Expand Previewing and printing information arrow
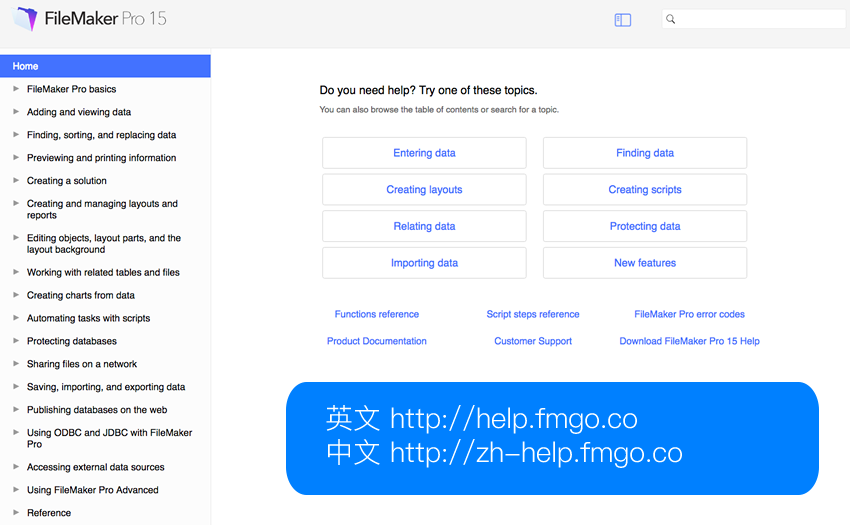850x525 pixels. point(16,157)
